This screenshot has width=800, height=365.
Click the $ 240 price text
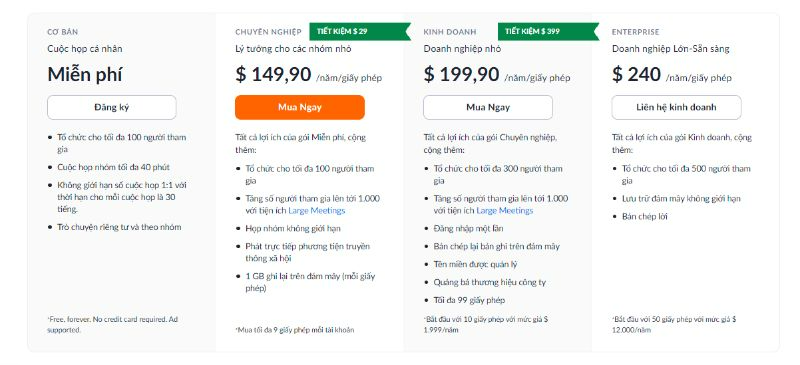[x=636, y=75]
